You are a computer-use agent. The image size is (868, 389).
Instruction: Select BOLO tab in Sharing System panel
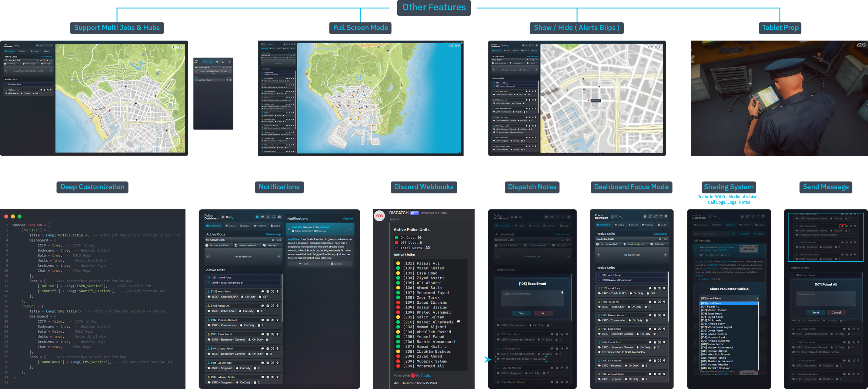730,225
